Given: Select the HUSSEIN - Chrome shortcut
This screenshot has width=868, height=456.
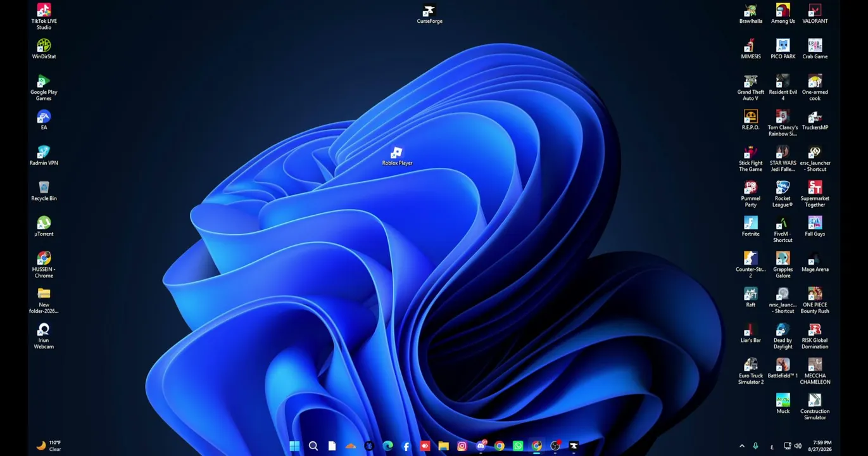Looking at the screenshot, I should (x=44, y=265).
